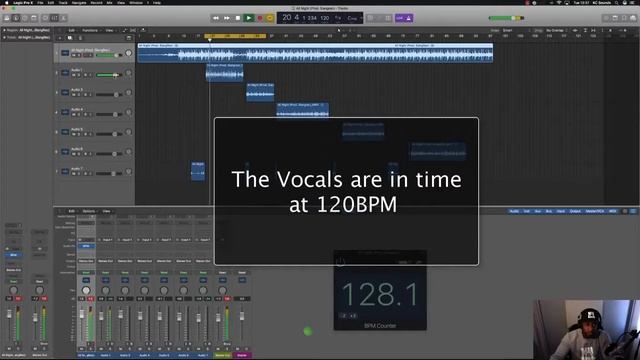Toggle the Audio channel filter in mixer
Image resolution: width=640 pixels, height=360 pixels.
[x=514, y=211]
